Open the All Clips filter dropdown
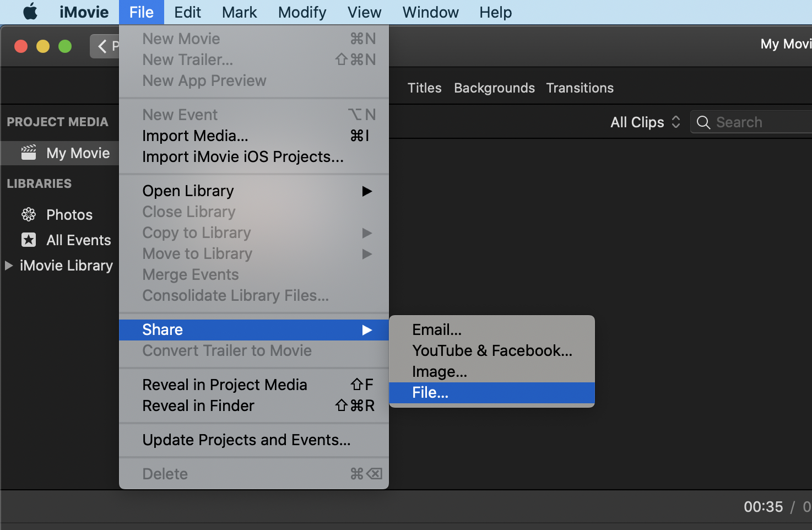This screenshot has height=530, width=812. (x=645, y=122)
